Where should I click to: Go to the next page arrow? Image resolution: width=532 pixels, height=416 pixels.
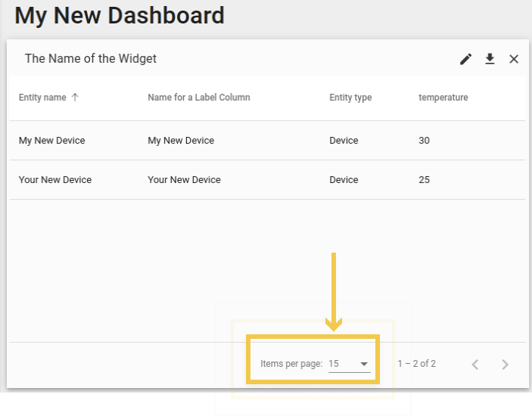[x=505, y=364]
